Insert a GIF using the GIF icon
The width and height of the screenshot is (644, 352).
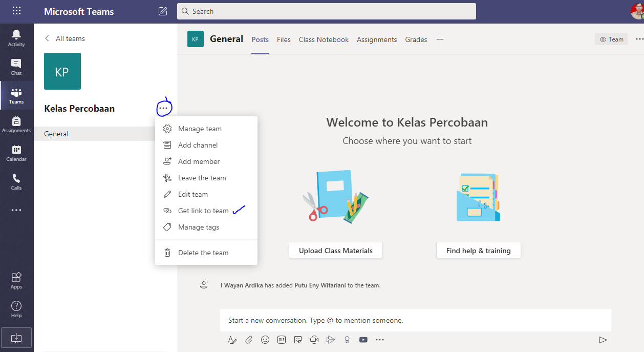pos(281,339)
